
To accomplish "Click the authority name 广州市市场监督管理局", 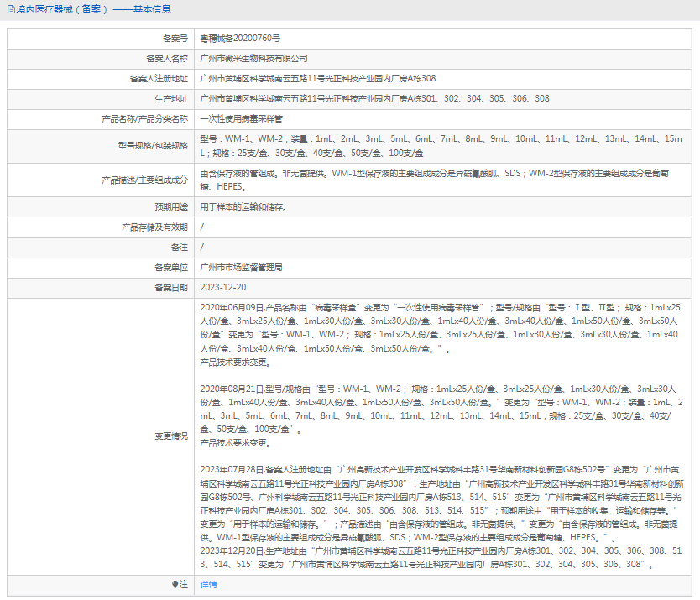I will 241,268.
